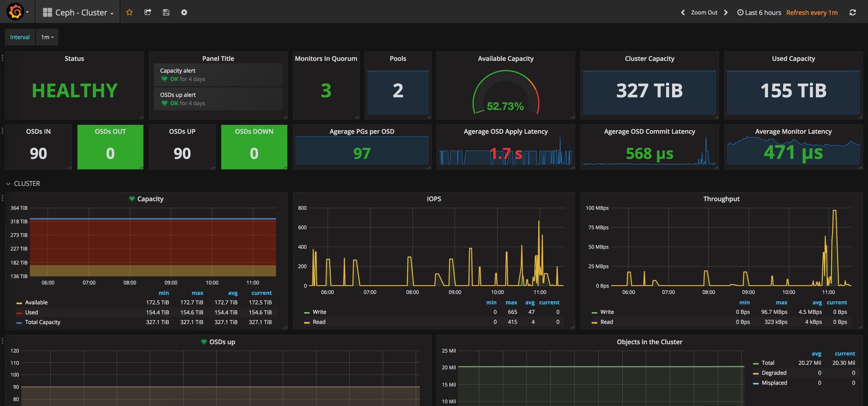Click the Zoom Out button

coord(704,12)
